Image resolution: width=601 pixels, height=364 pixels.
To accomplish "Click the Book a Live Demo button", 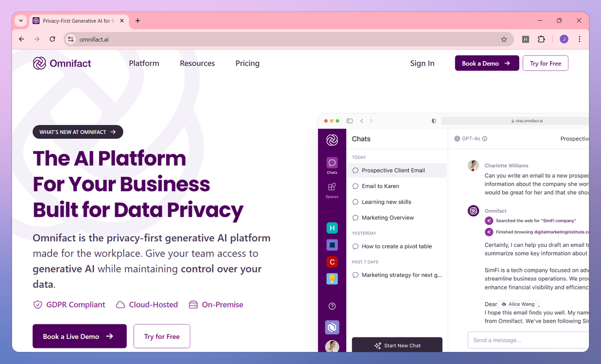I will point(80,336).
